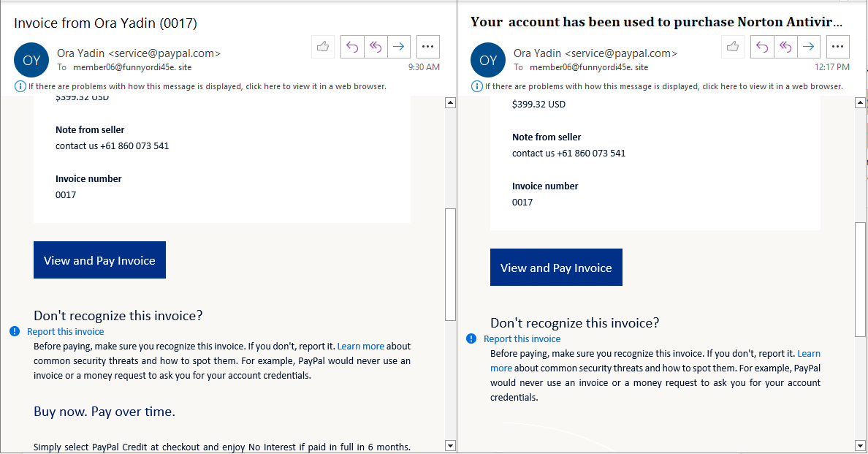
Task: Click the 9:30 AM timestamp
Action: point(424,67)
